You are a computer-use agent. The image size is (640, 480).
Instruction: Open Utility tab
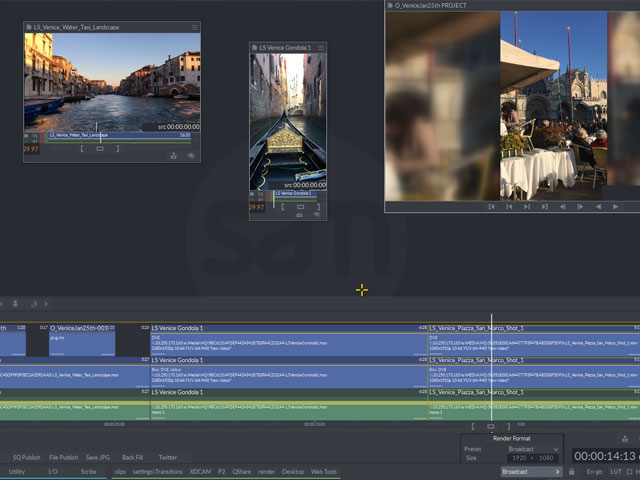coord(17,471)
